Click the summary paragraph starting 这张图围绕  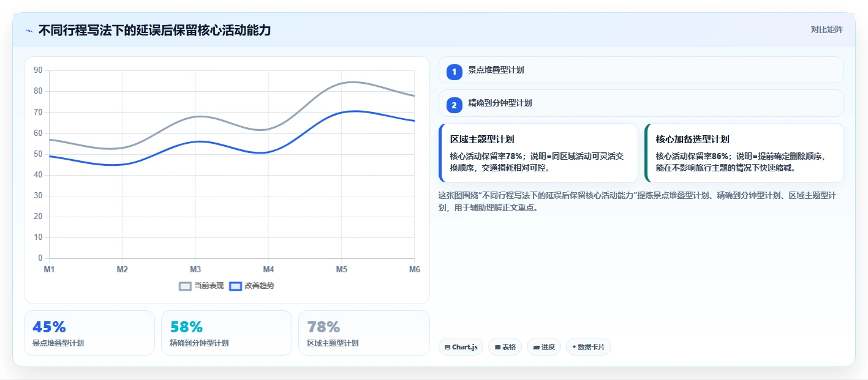click(637, 201)
